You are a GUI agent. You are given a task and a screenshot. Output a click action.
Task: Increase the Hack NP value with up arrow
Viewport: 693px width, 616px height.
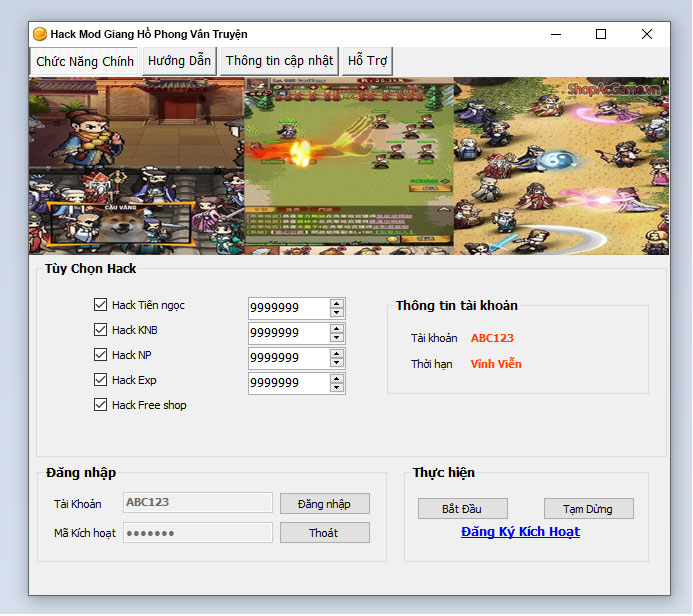pos(337,354)
